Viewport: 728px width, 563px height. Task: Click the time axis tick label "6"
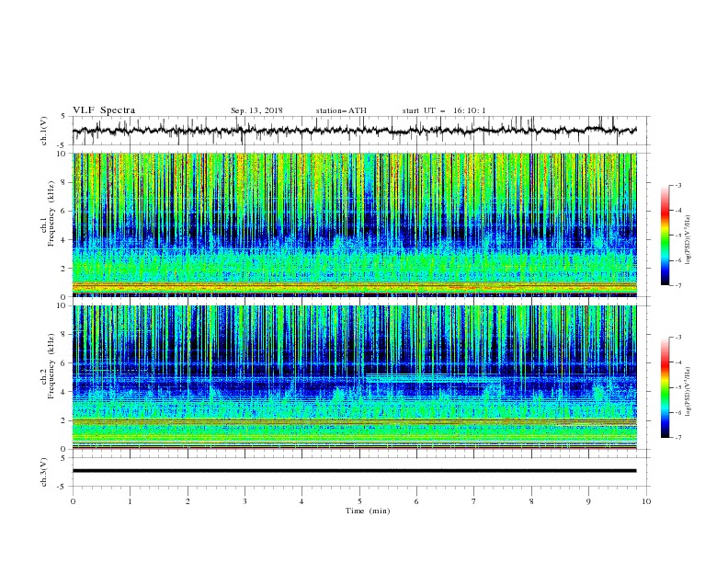(416, 501)
